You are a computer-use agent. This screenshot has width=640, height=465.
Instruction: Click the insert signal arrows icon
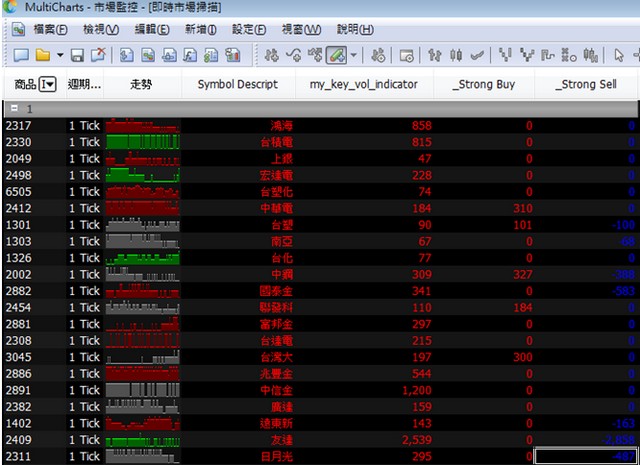click(315, 55)
